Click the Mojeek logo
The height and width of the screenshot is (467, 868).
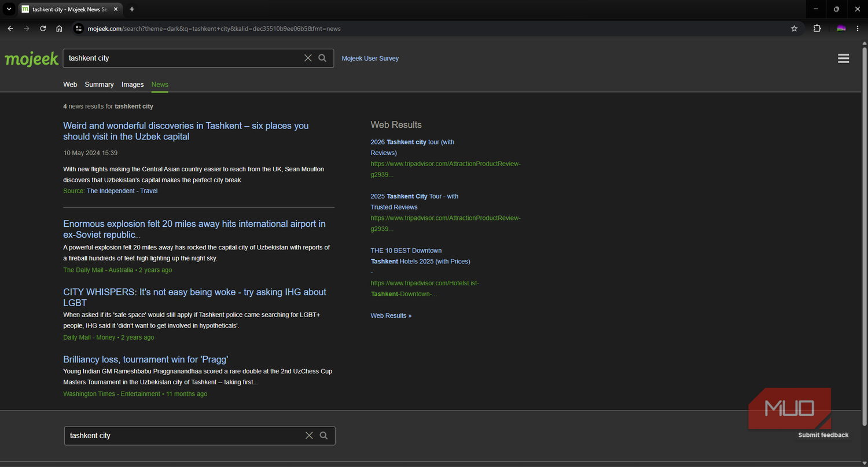32,58
